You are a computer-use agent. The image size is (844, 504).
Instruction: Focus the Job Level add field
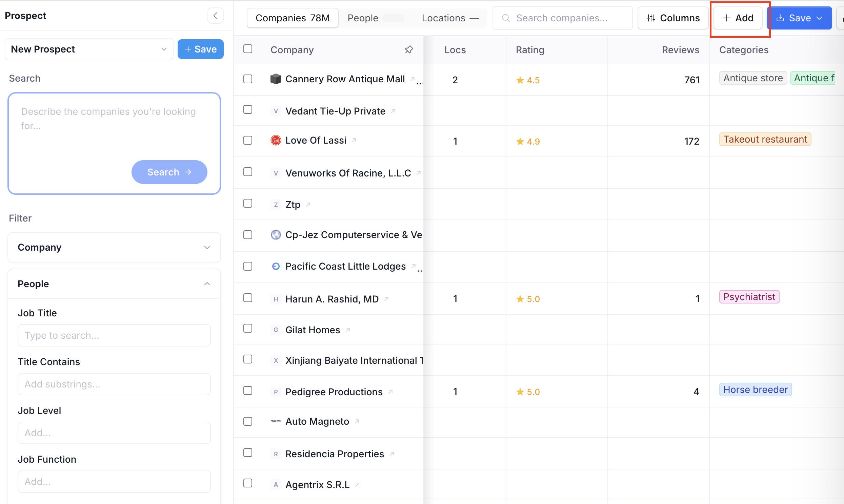pyautogui.click(x=114, y=433)
